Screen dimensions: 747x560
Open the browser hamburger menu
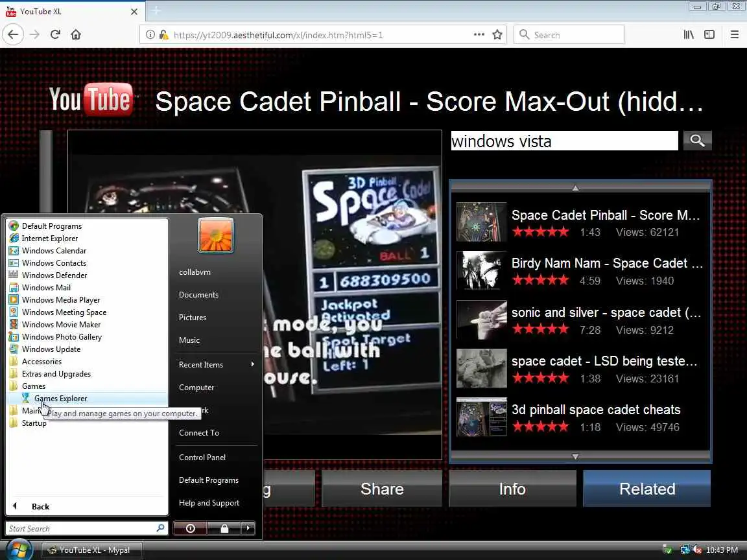coord(734,34)
